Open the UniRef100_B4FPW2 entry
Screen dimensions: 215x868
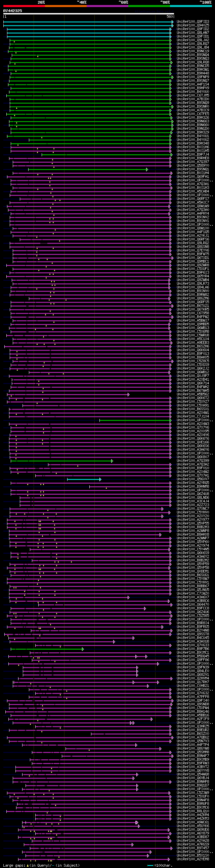tap(193, 317)
